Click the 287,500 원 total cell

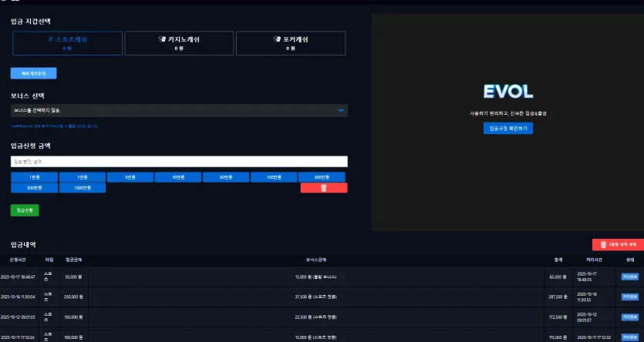[x=558, y=297]
